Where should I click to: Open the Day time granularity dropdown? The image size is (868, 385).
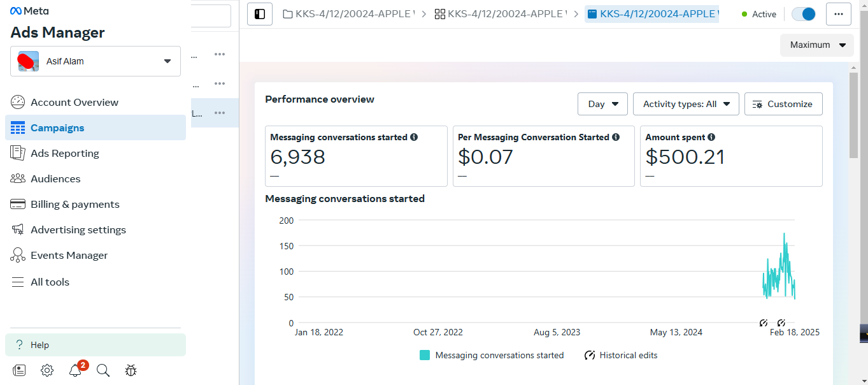(602, 104)
